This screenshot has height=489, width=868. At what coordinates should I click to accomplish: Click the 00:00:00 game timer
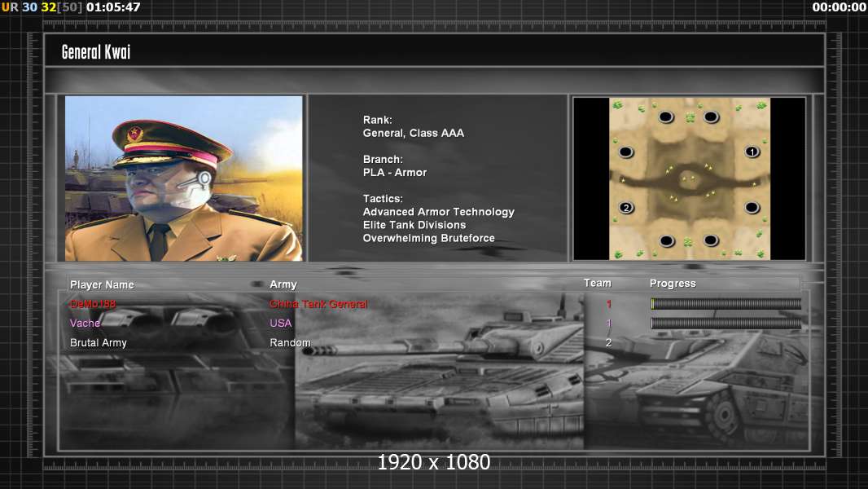click(839, 7)
